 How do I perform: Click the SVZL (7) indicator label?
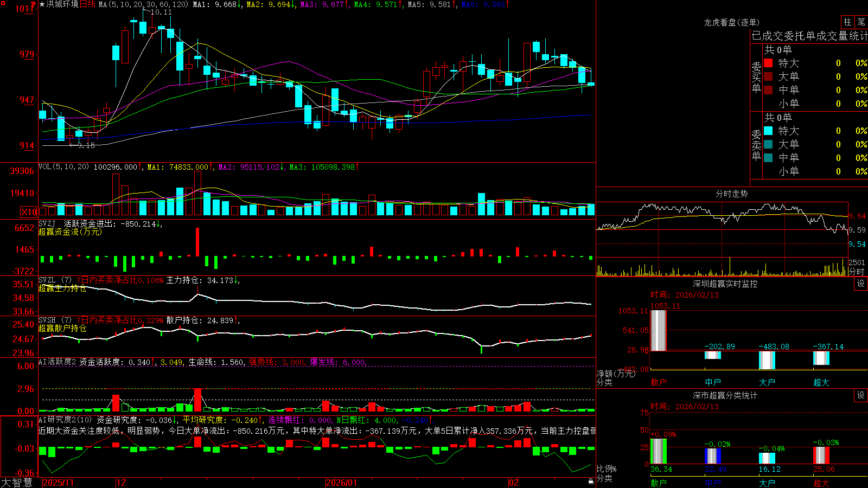pyautogui.click(x=55, y=280)
